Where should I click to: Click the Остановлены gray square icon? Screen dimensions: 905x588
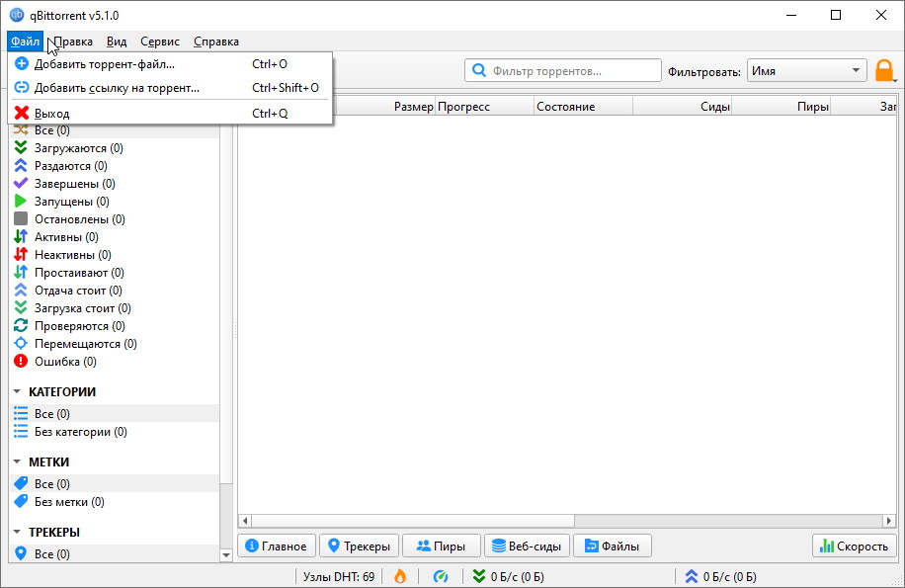(x=21, y=218)
